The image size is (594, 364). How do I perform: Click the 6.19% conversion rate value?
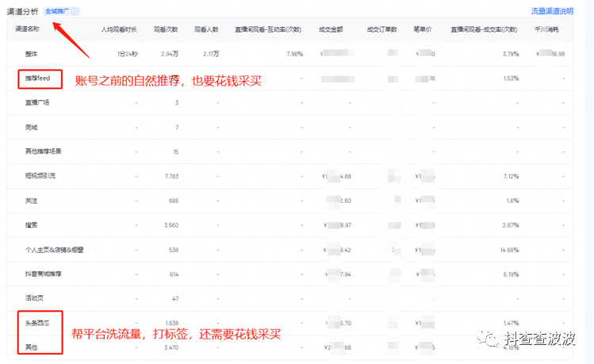pos(511,274)
